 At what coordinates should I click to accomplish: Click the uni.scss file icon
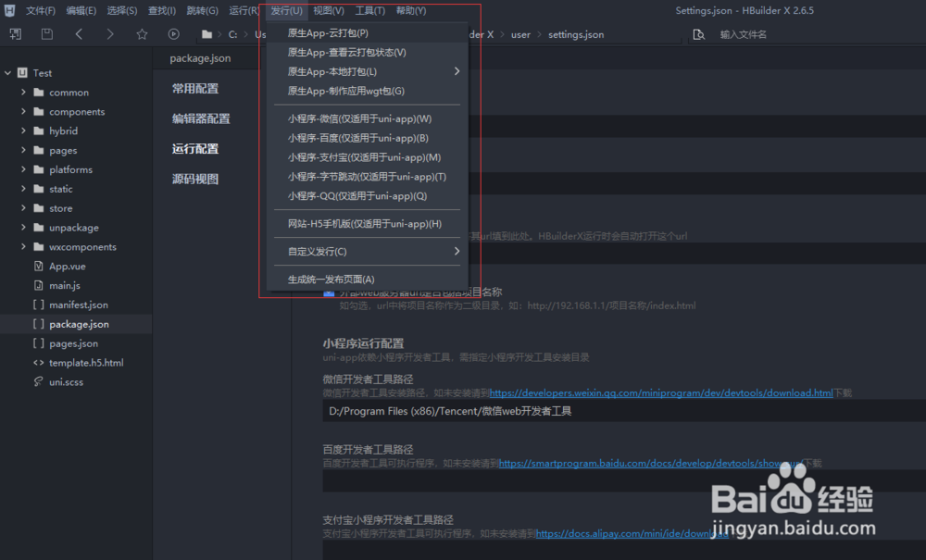(x=38, y=381)
